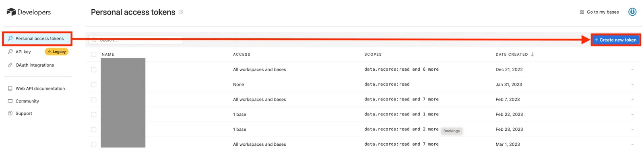Click the Airtable Developers logo
The height and width of the screenshot is (157, 644).
point(29,12)
